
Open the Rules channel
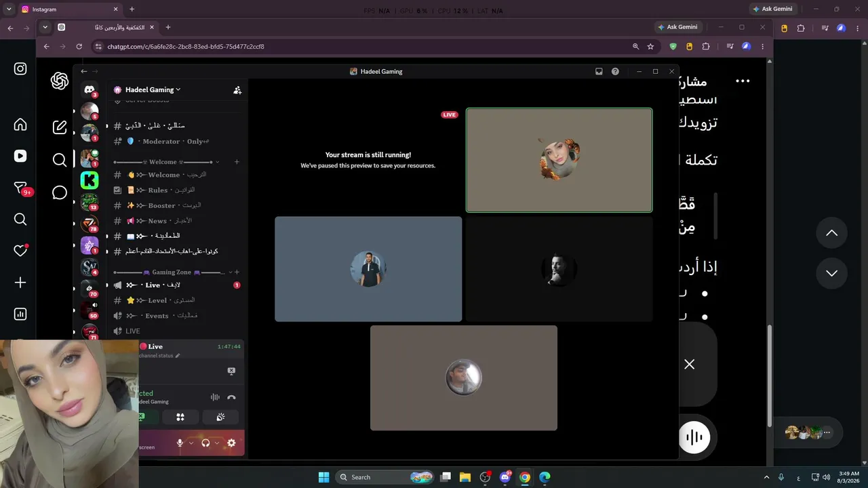[174, 190]
